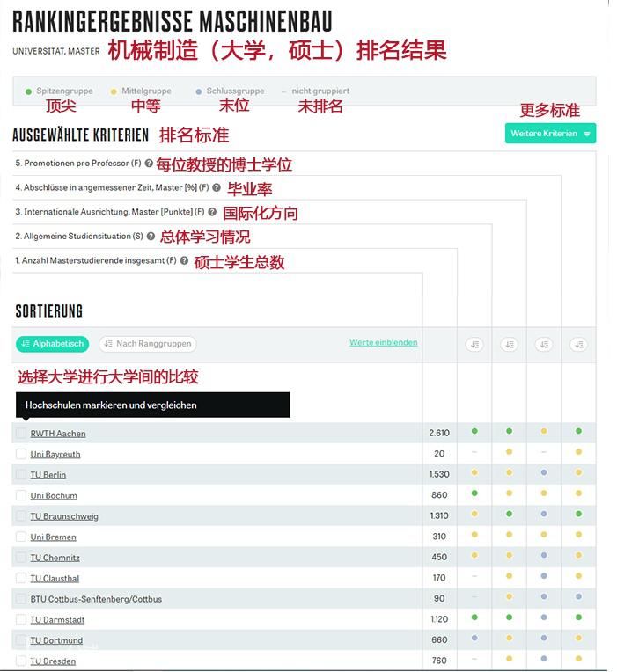The height and width of the screenshot is (672, 617).
Task: Click green Spitzengruppe legend dot
Action: (x=28, y=91)
